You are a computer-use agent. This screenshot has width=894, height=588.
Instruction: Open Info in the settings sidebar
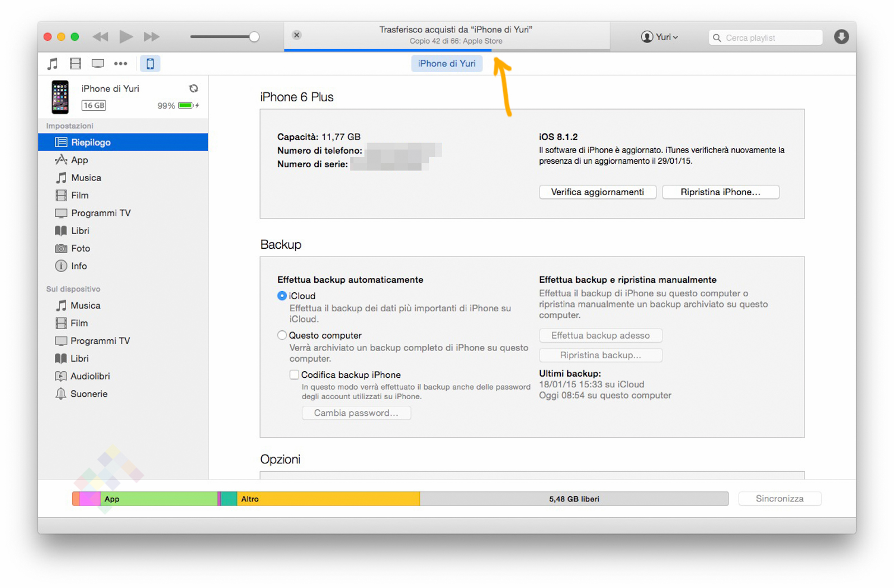[x=123, y=266]
